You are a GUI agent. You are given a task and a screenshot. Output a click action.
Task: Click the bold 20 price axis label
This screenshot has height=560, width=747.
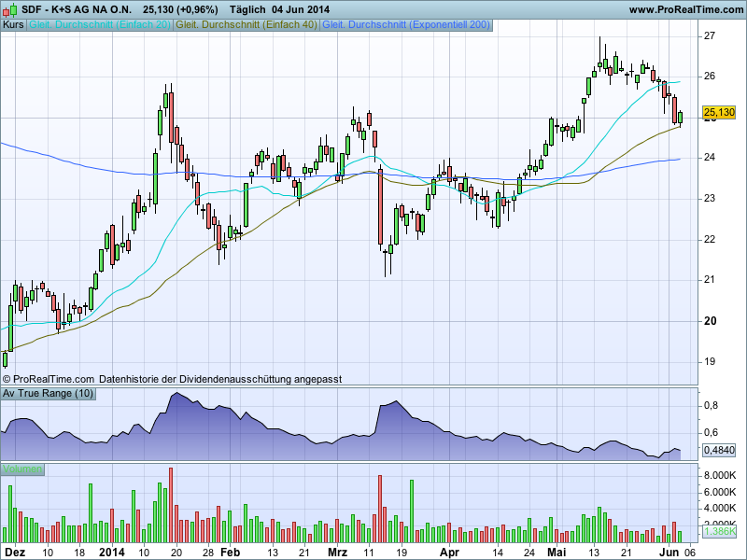pos(710,321)
